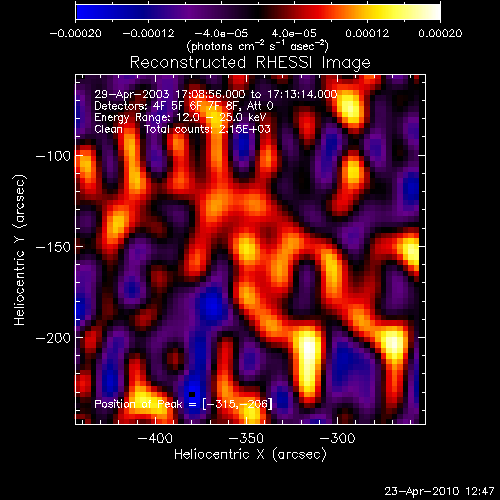The height and width of the screenshot is (500, 500).
Task: Click the 'Heliocentric X (arcsec)' axis title
Action: (x=250, y=454)
